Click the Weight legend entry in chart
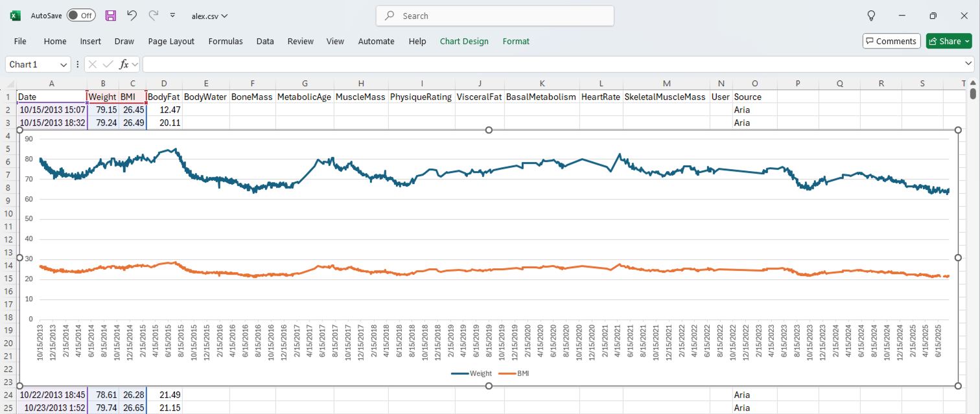980x414 pixels. pyautogui.click(x=472, y=374)
